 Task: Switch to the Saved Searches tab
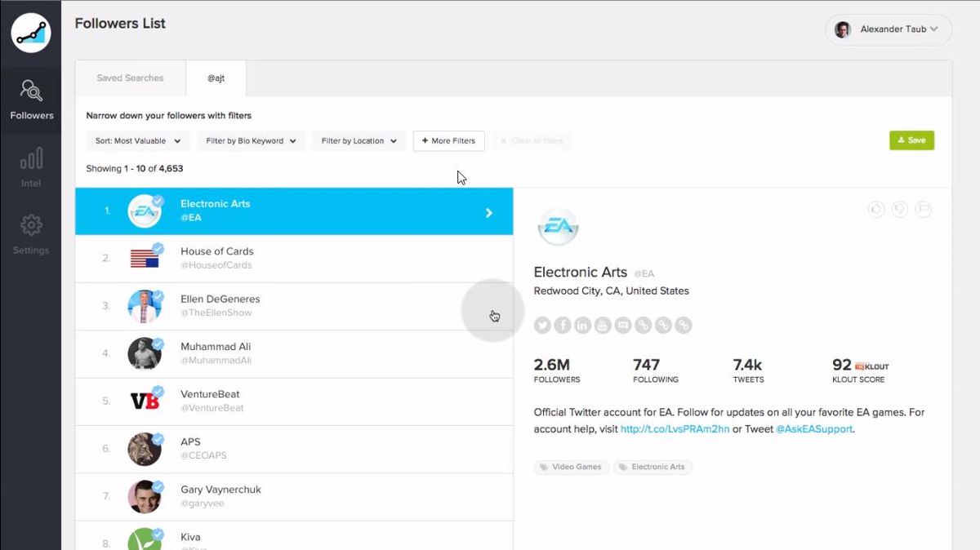tap(130, 78)
